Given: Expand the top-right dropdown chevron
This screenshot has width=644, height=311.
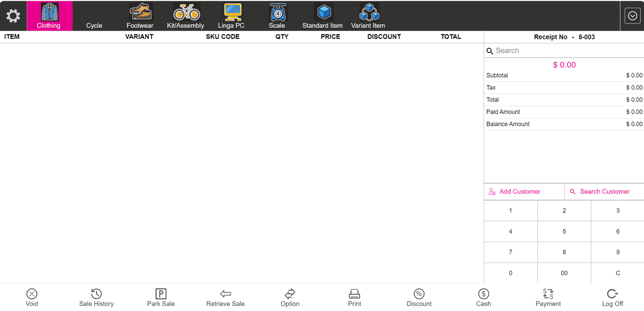Looking at the screenshot, I should [x=632, y=16].
